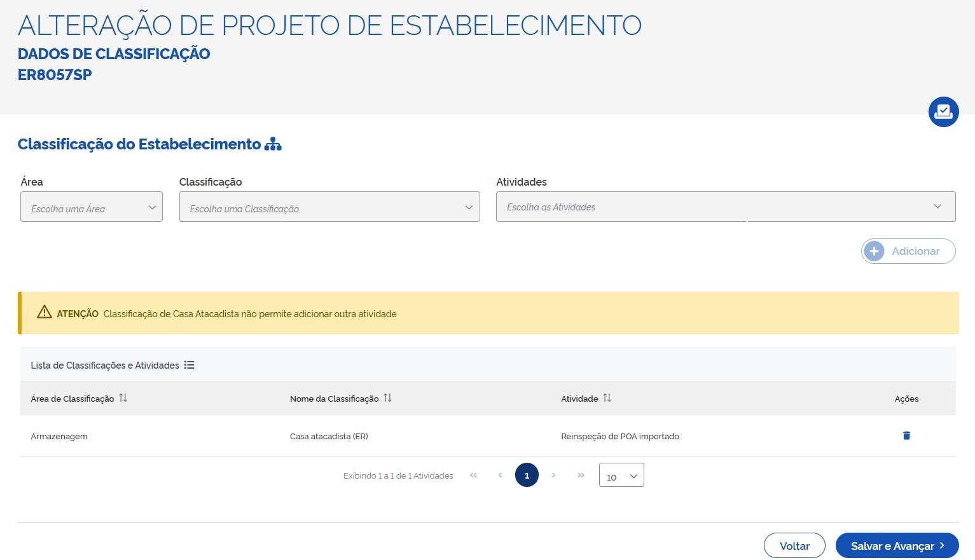
Task: Click the Voltar button
Action: pyautogui.click(x=794, y=545)
